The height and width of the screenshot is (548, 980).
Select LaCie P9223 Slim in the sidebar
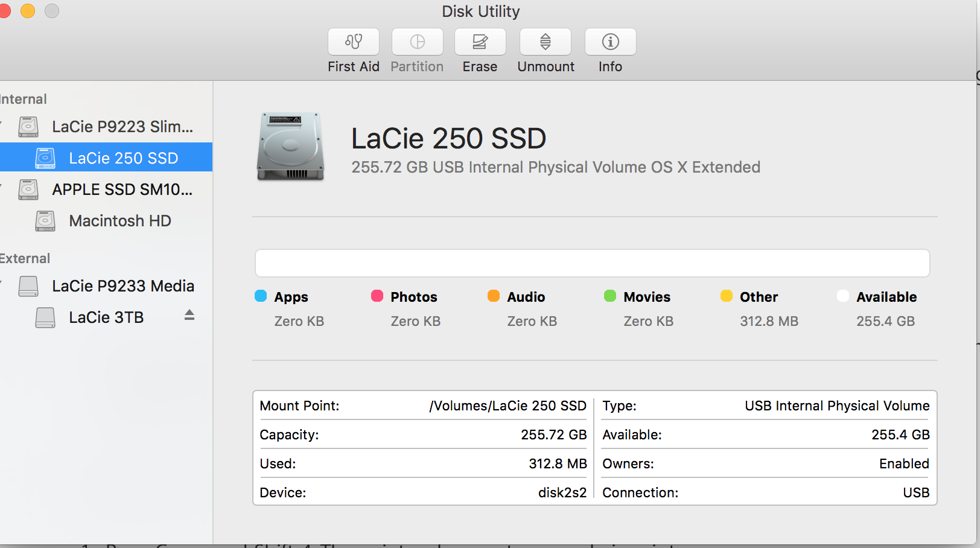(106, 127)
